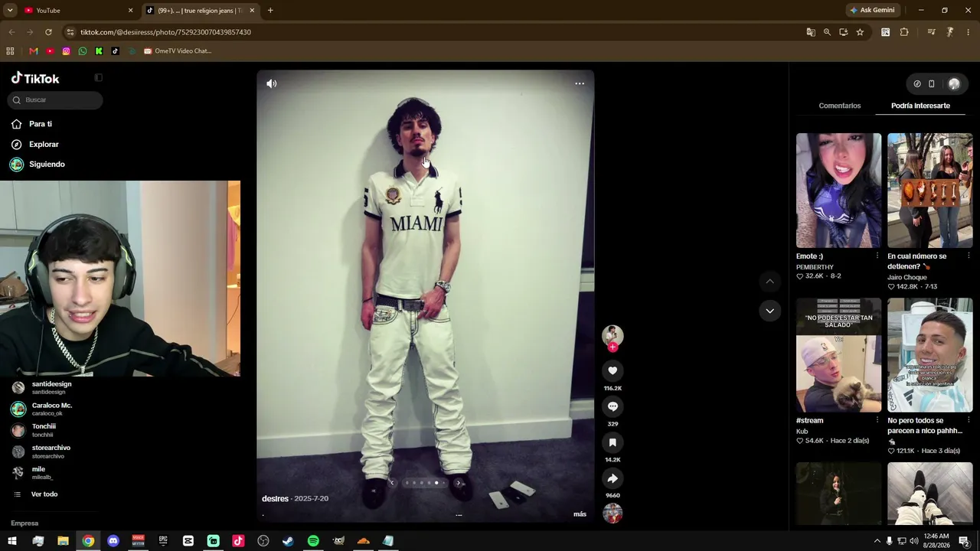Mute the TikTok post sound
This screenshot has width=980, height=551.
point(271,83)
